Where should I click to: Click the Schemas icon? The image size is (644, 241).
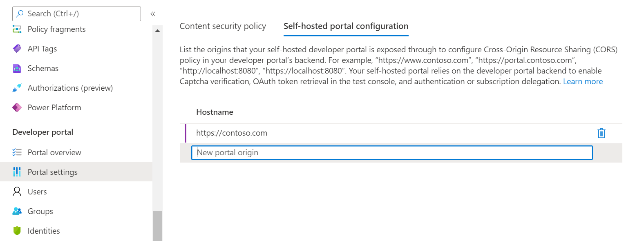pos(16,68)
